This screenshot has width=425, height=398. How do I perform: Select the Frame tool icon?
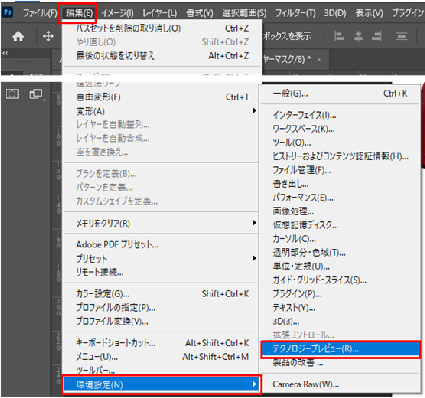(x=12, y=94)
